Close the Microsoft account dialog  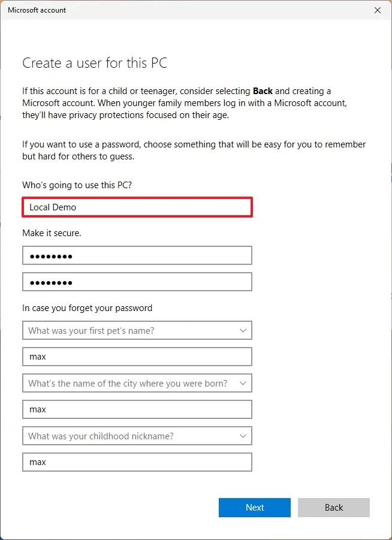click(377, 10)
